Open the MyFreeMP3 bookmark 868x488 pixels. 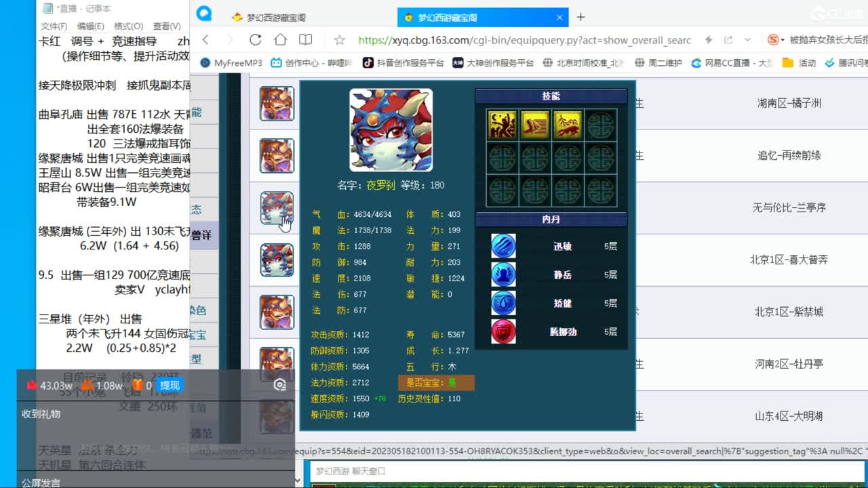(231, 63)
